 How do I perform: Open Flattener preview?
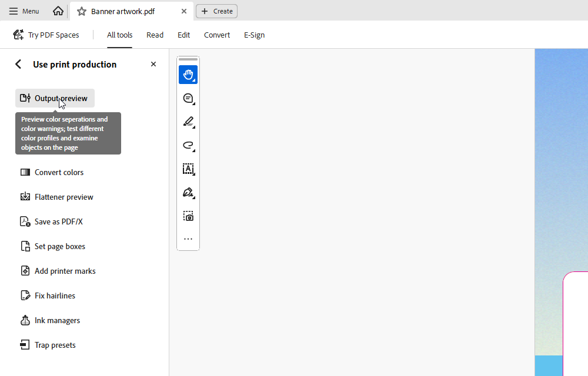coord(56,197)
